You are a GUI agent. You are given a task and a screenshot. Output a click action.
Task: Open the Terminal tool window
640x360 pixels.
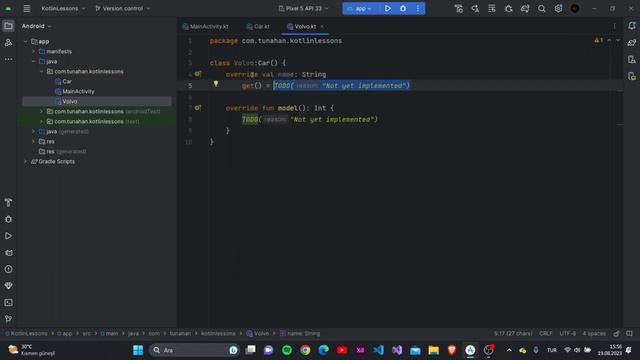click(x=8, y=302)
